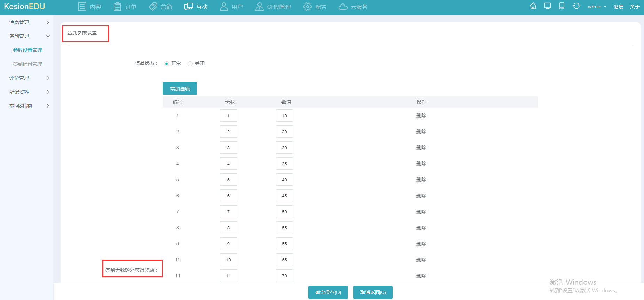
Task: Expand the 消息管理 sidebar section
Action: click(29, 22)
